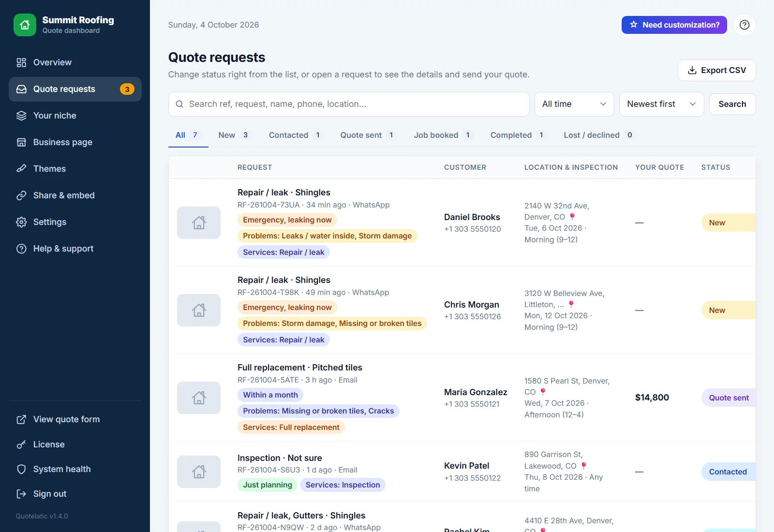
Task: Focus the search requests input field
Action: click(x=349, y=104)
